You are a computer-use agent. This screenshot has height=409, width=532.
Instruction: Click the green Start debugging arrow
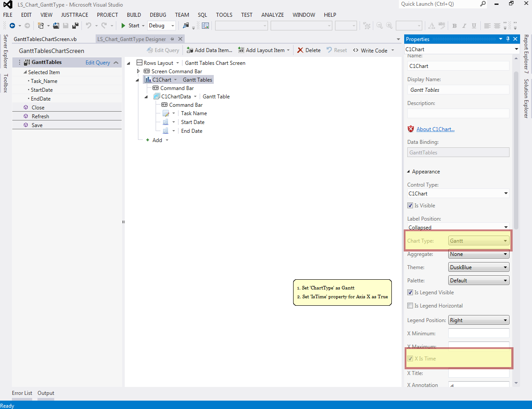[x=124, y=26]
